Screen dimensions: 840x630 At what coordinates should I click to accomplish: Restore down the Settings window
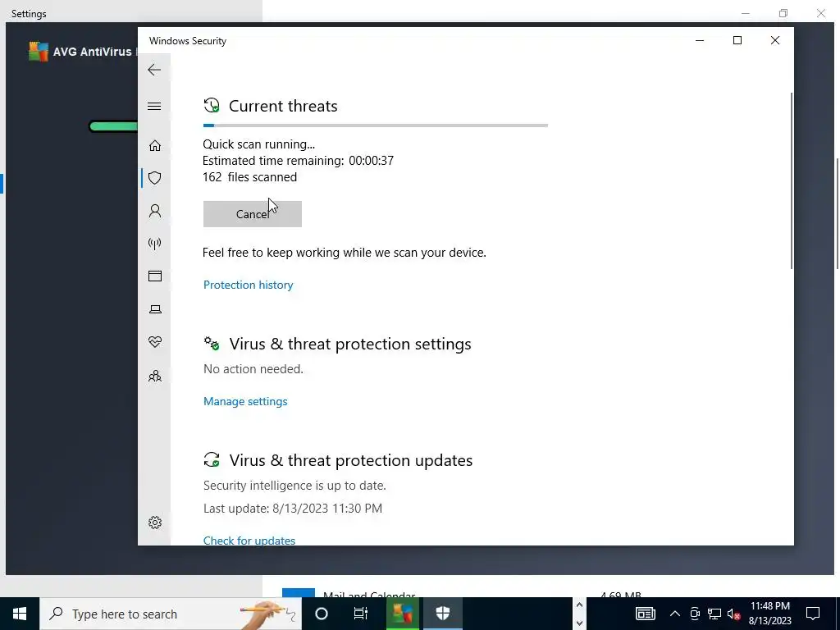[x=783, y=13]
